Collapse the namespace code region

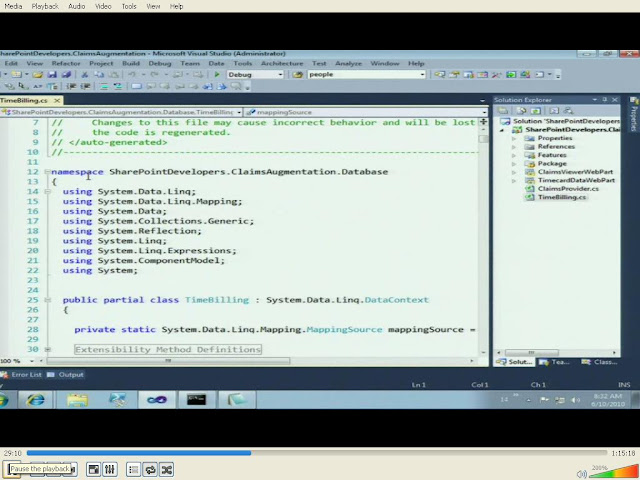coord(47,172)
